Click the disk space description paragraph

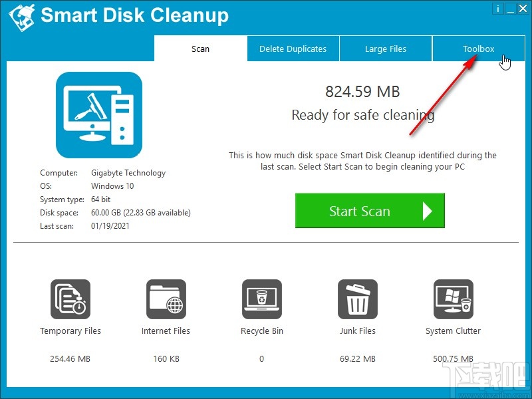click(362, 161)
